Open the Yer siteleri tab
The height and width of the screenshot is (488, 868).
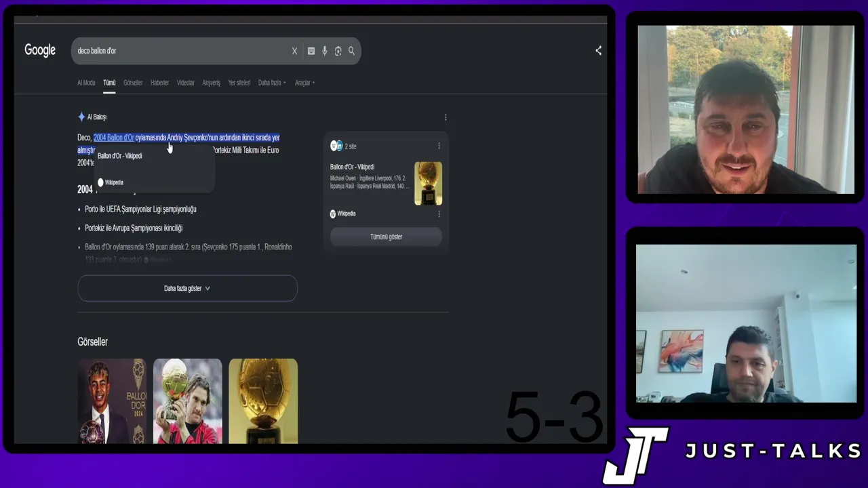coord(239,83)
